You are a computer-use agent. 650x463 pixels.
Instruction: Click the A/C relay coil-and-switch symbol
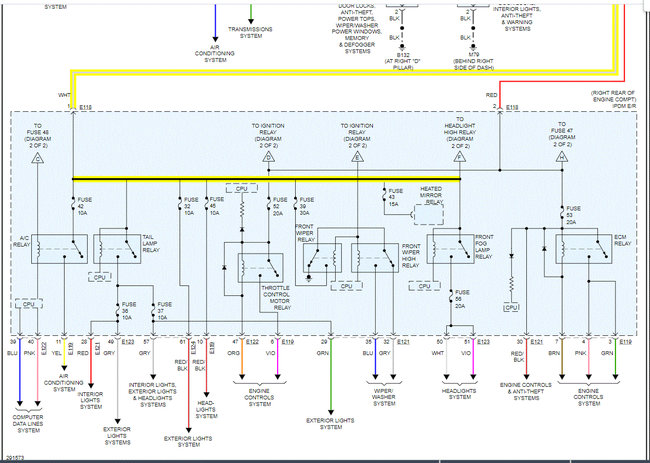pos(59,249)
